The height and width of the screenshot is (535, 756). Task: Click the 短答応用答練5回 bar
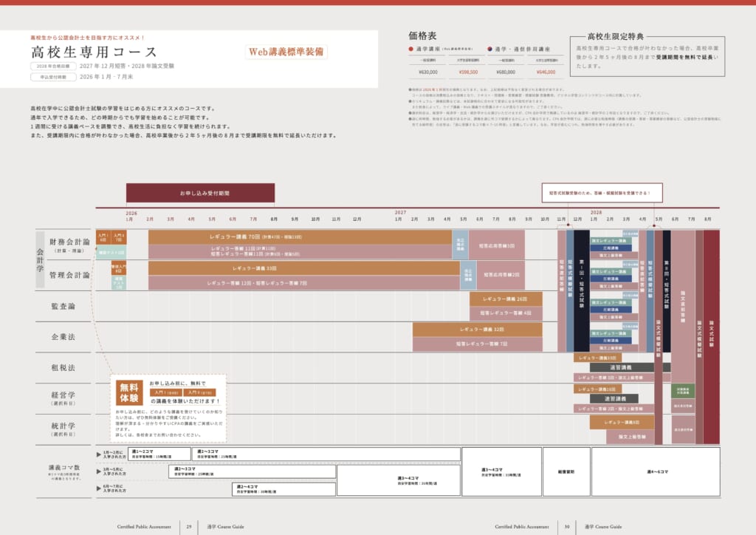[x=497, y=245]
